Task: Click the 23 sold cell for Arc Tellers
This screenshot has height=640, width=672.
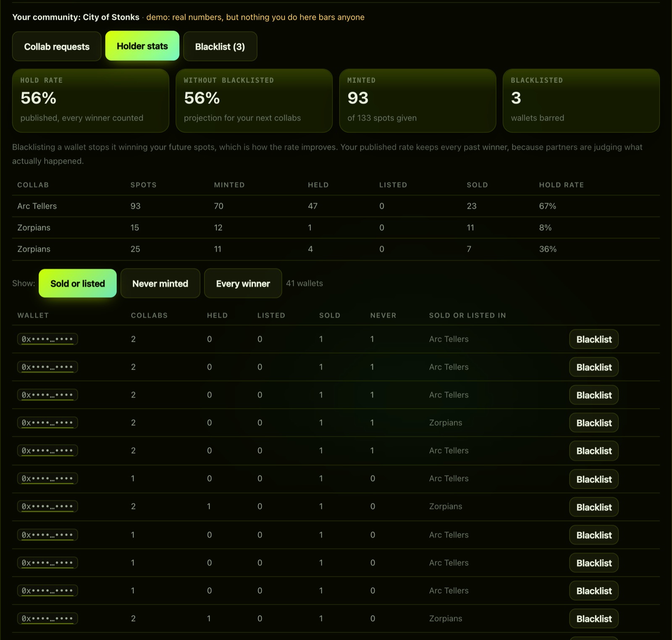Action: (x=472, y=206)
